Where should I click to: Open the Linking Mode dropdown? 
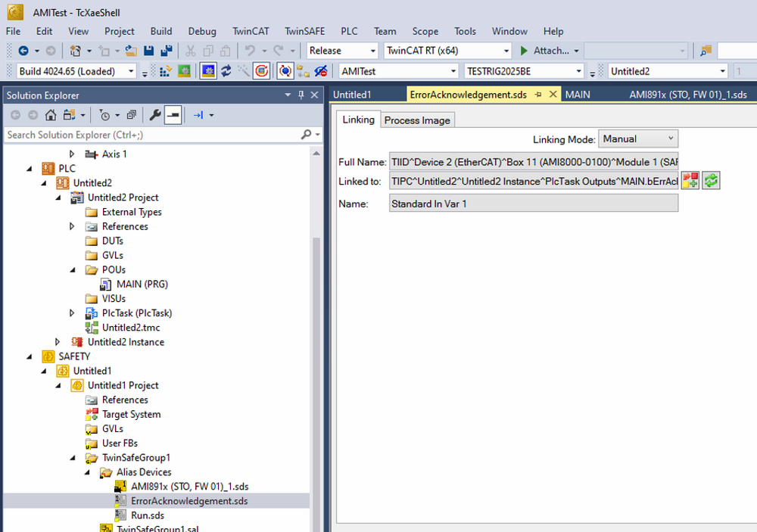click(638, 138)
